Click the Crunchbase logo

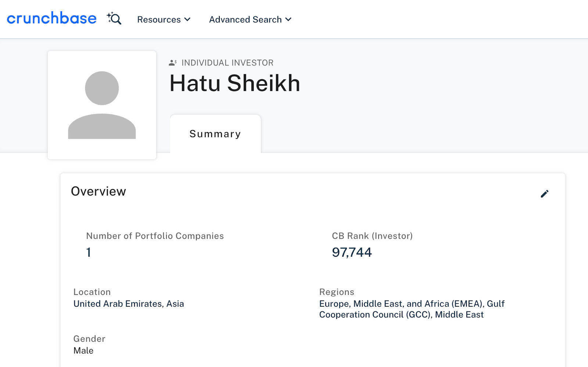(51, 18)
